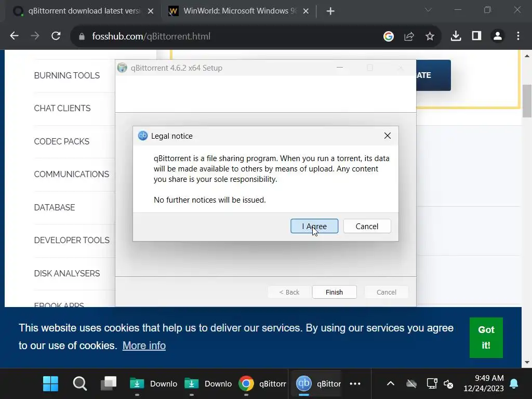This screenshot has height=399, width=532.
Task: Open the DISK ANALYSERS category
Action: pos(67,273)
